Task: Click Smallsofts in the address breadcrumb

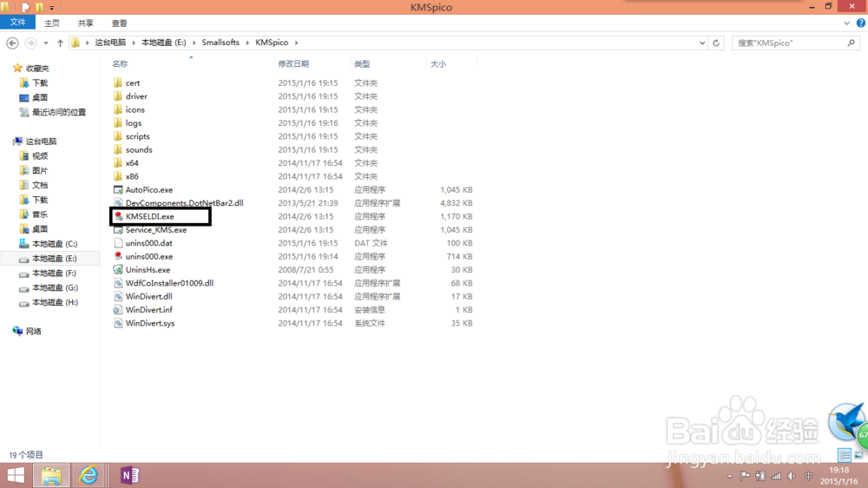Action: (220, 43)
